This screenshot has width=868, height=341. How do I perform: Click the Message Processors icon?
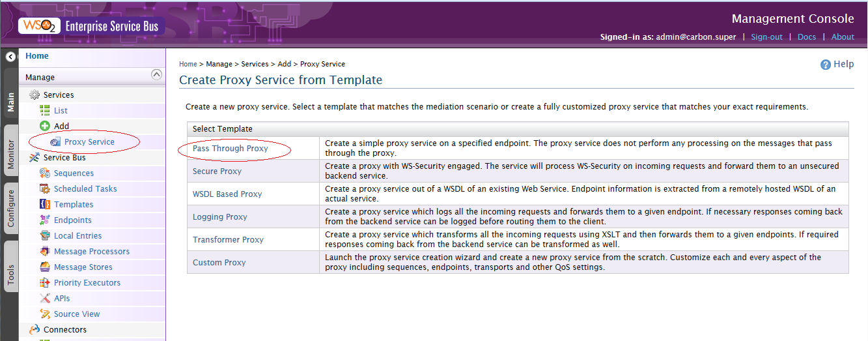coord(45,251)
